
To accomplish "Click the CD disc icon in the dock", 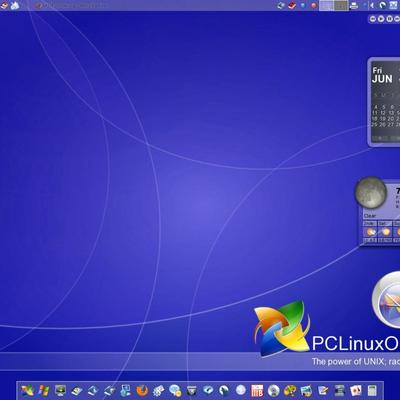I will tap(274, 390).
